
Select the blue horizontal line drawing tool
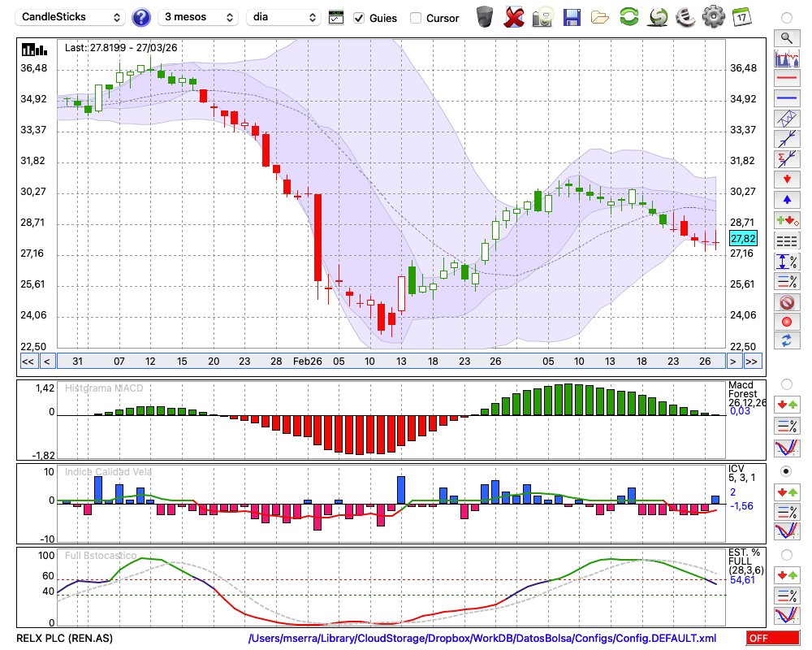786,98
